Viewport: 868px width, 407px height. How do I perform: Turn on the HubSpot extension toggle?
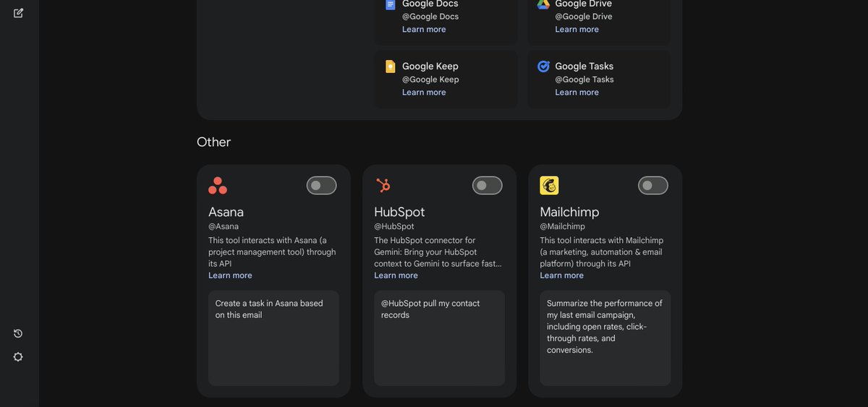click(488, 186)
